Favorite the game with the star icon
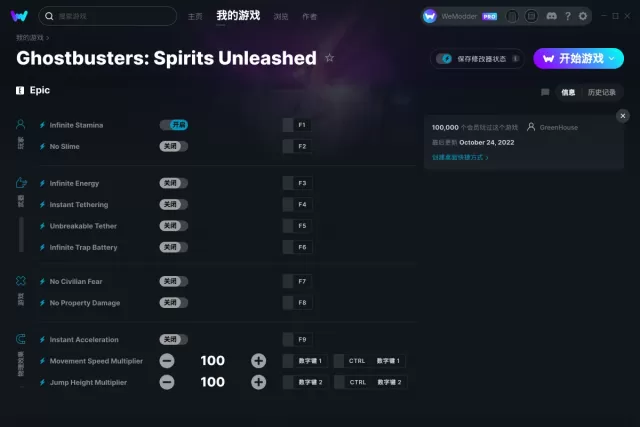The width and height of the screenshot is (640, 427). click(x=330, y=58)
